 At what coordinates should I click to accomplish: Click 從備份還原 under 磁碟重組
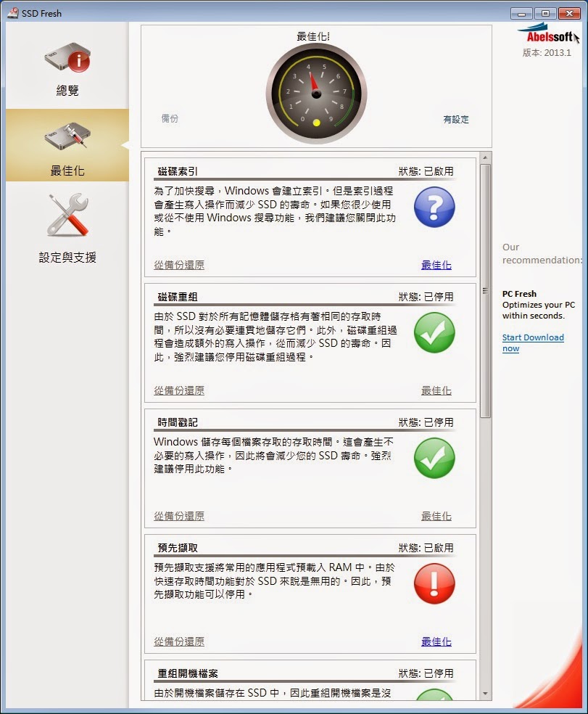[x=179, y=390]
